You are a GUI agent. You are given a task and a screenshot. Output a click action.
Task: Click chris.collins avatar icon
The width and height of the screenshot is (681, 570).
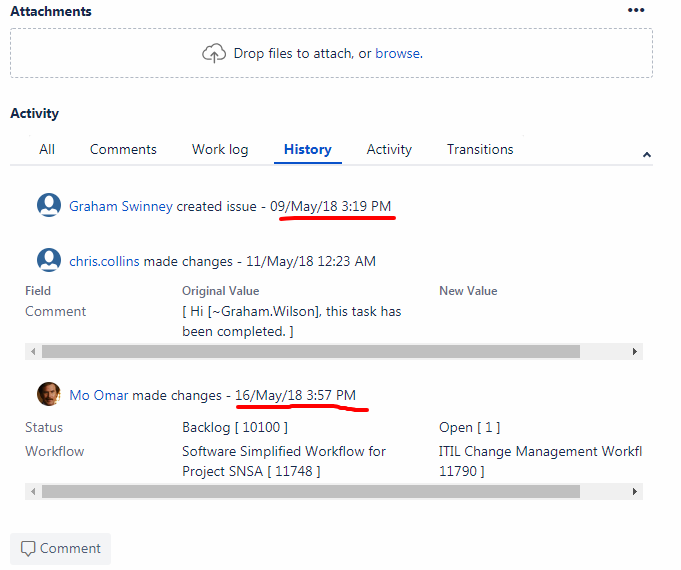tap(49, 260)
